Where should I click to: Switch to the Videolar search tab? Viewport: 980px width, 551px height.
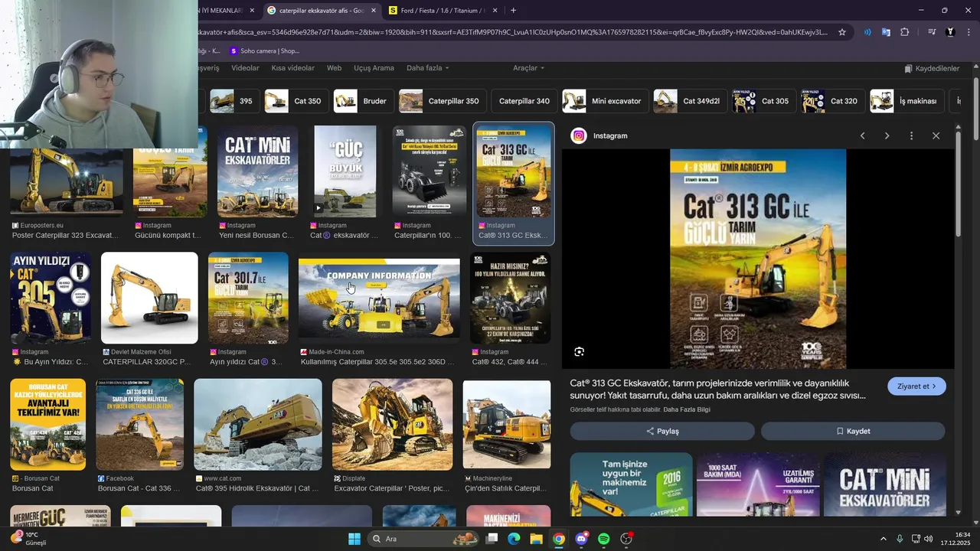pyautogui.click(x=245, y=68)
